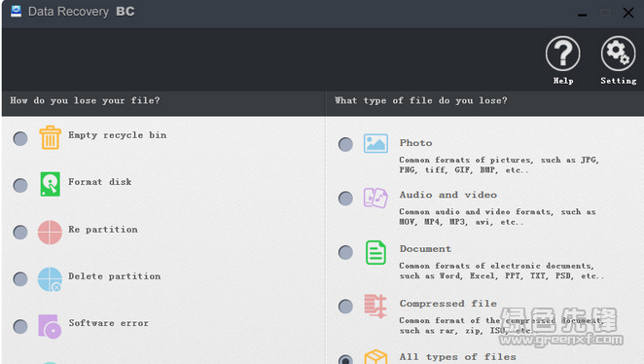Click the description mentioning MOV, MP4, MP3
This screenshot has height=364, width=644.
[x=497, y=216]
